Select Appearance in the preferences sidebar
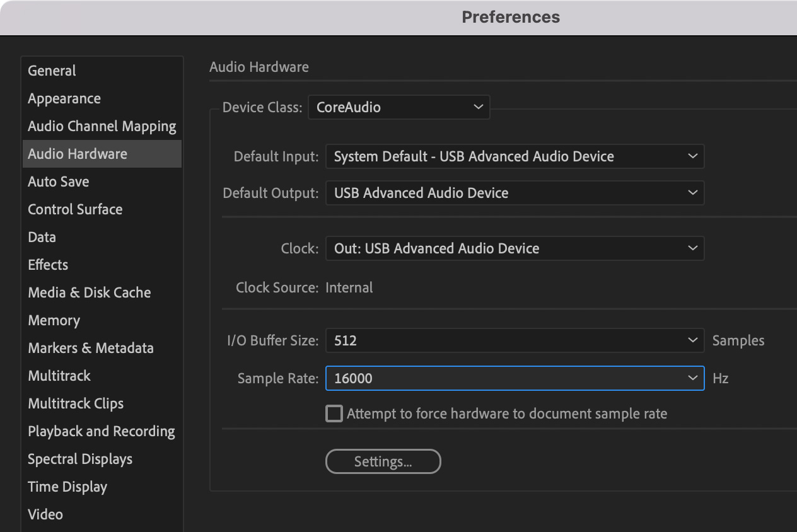This screenshot has height=532, width=797. [x=102, y=98]
